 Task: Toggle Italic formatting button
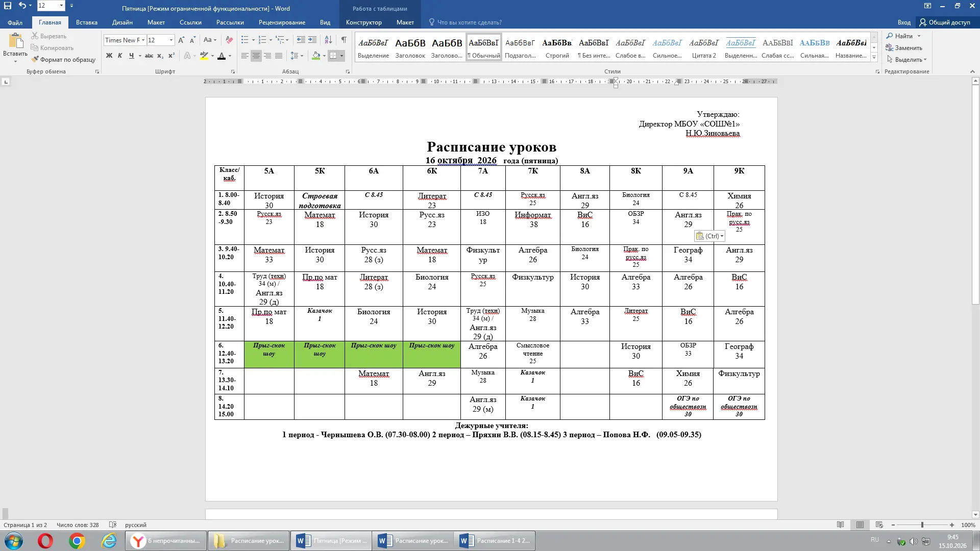[120, 56]
